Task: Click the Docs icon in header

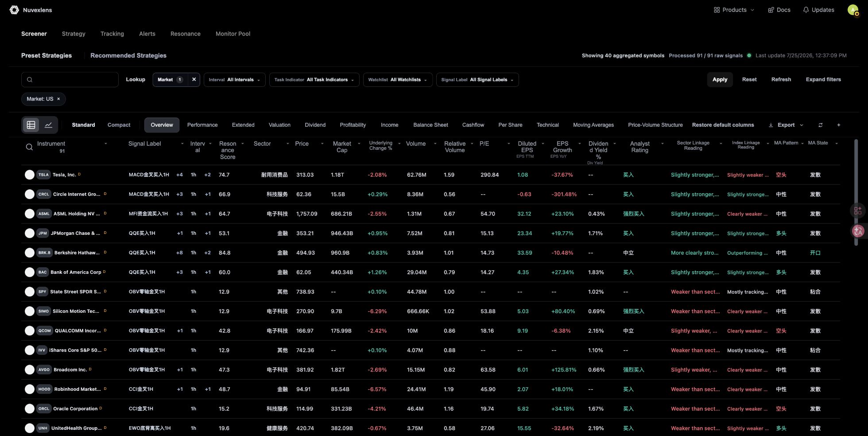Action: point(771,10)
